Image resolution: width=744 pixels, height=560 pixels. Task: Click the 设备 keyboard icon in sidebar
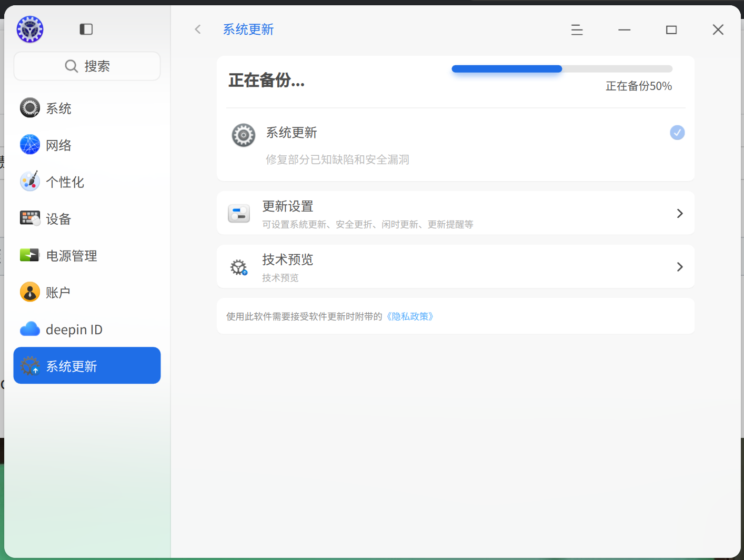tap(30, 218)
